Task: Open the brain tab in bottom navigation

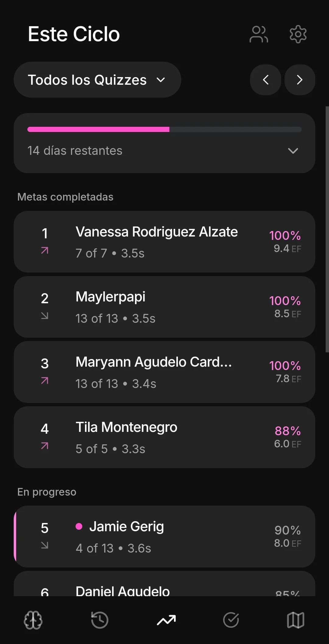Action: pyautogui.click(x=33, y=620)
